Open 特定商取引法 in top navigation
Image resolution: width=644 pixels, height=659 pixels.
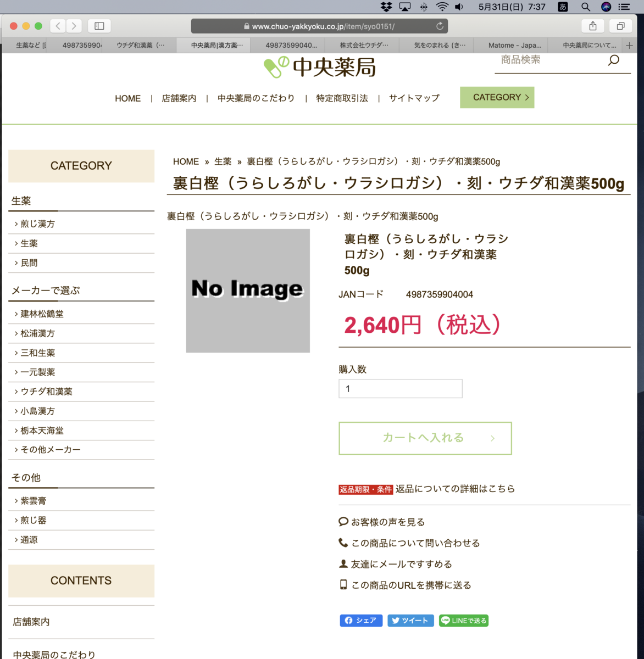[342, 98]
